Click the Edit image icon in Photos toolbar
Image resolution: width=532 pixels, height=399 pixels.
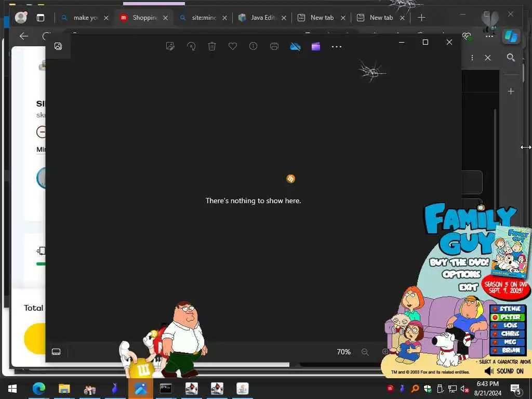(170, 46)
